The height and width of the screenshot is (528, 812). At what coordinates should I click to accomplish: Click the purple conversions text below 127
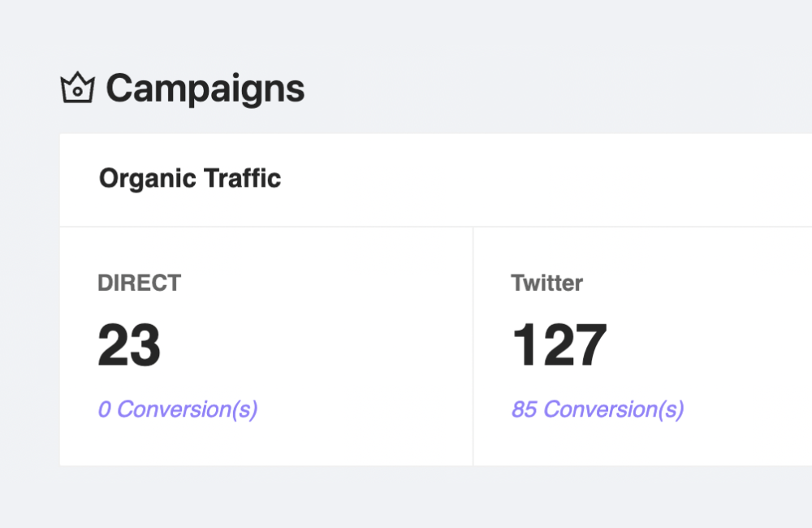click(x=597, y=409)
